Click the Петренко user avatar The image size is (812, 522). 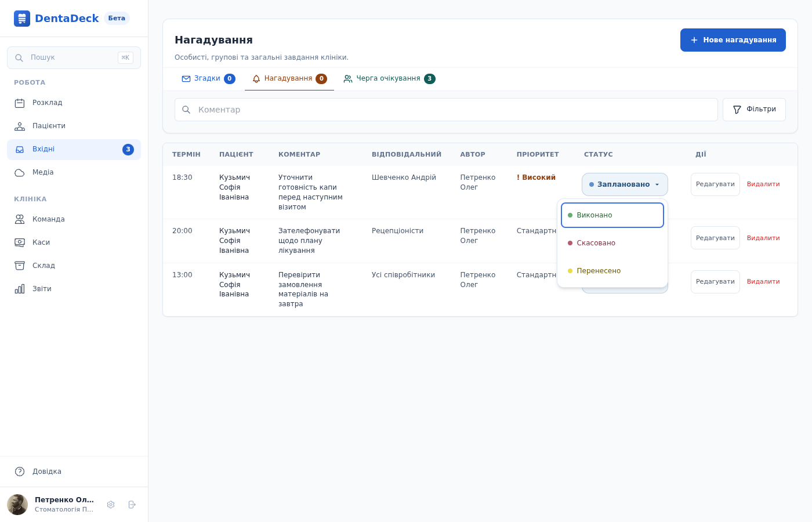(x=17, y=505)
